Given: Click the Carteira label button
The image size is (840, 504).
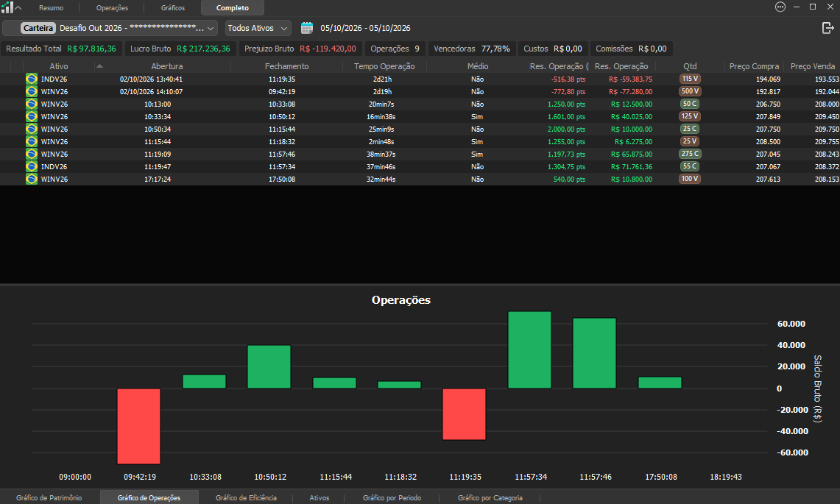Looking at the screenshot, I should pos(38,28).
